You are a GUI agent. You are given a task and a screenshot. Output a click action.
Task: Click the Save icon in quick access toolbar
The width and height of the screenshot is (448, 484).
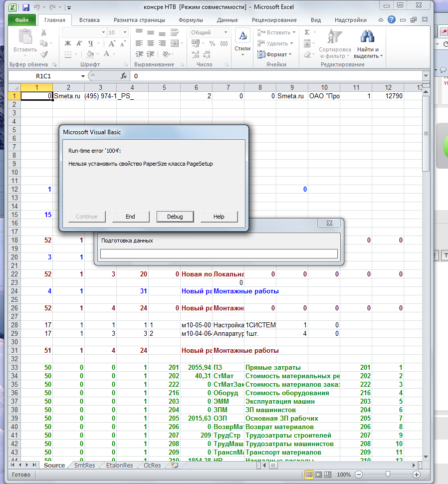[x=26, y=7]
